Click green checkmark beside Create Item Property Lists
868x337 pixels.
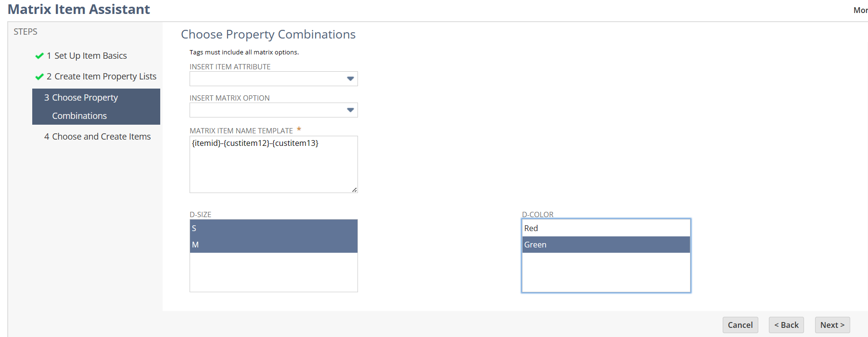[x=39, y=77]
